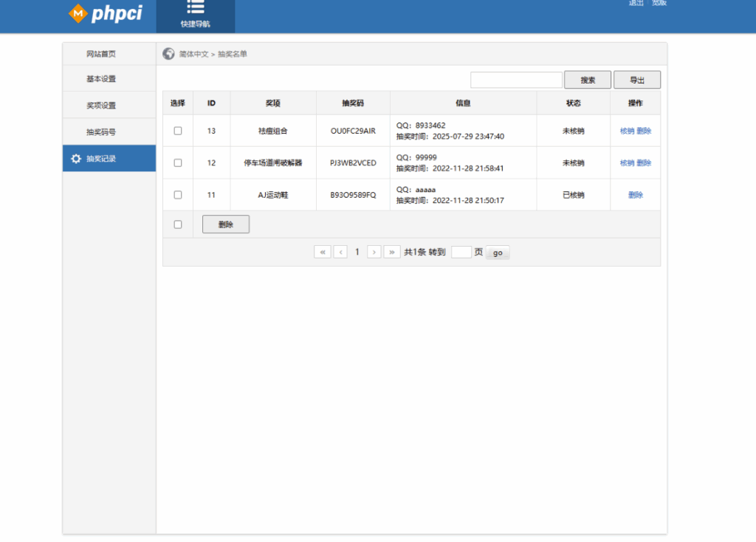Click the ID column header

click(x=211, y=103)
